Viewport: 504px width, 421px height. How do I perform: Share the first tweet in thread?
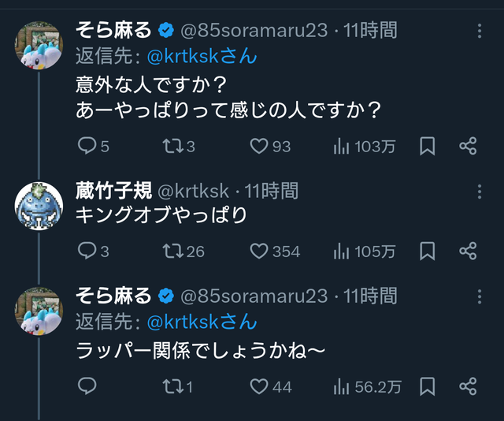tap(468, 146)
